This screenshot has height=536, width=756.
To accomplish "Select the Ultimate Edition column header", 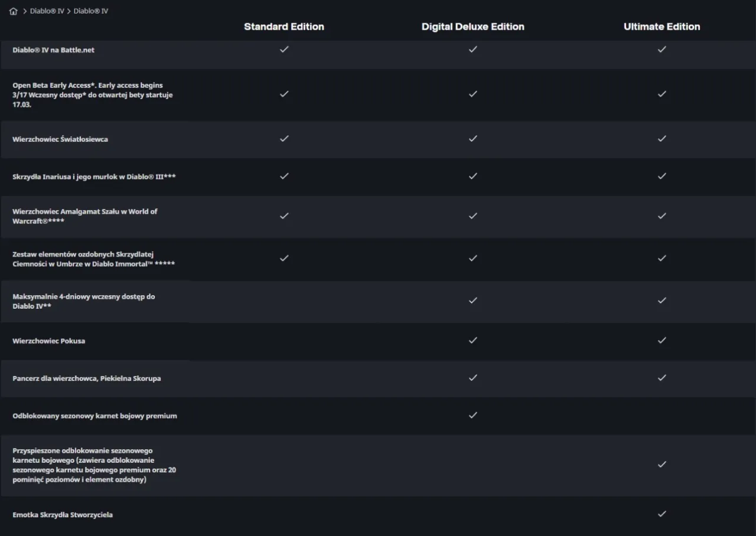I will (x=661, y=27).
